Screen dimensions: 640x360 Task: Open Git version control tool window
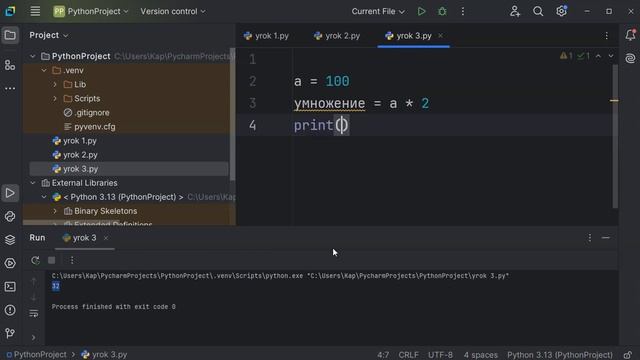pos(10,333)
